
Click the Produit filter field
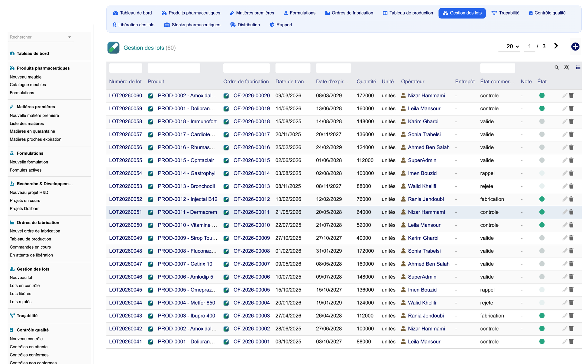(x=174, y=68)
